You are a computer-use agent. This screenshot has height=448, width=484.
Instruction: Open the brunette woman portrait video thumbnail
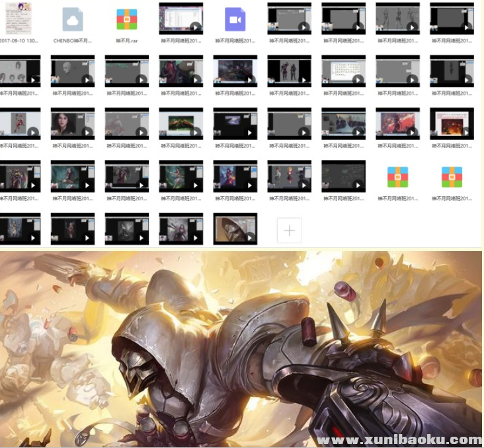[73, 124]
